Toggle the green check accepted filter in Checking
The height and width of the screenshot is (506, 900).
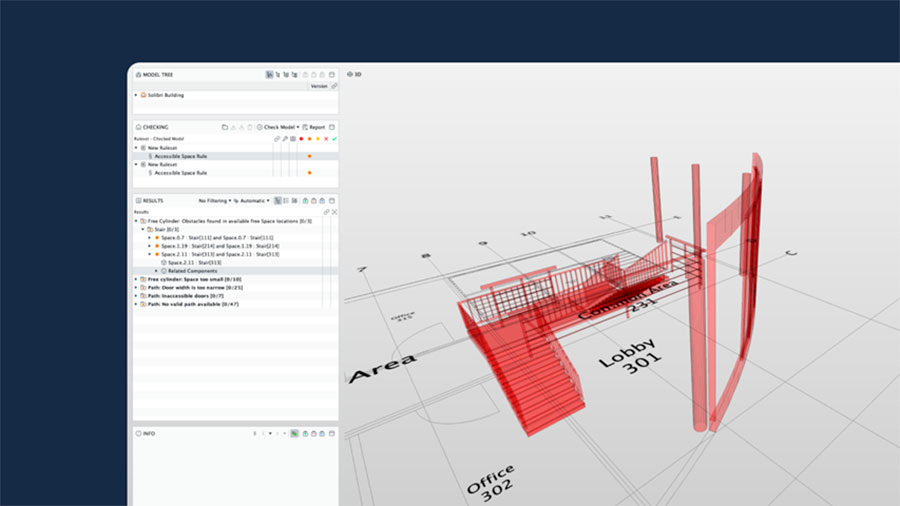pos(334,139)
